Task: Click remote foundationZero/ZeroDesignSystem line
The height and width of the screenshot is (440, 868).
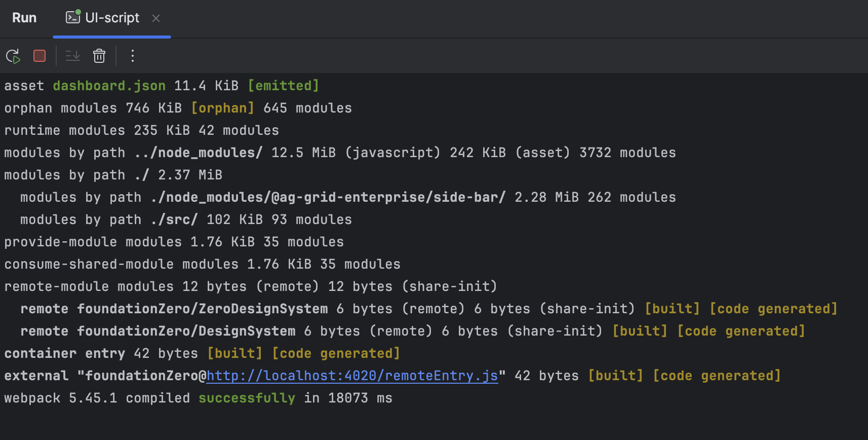Action: click(428, 309)
